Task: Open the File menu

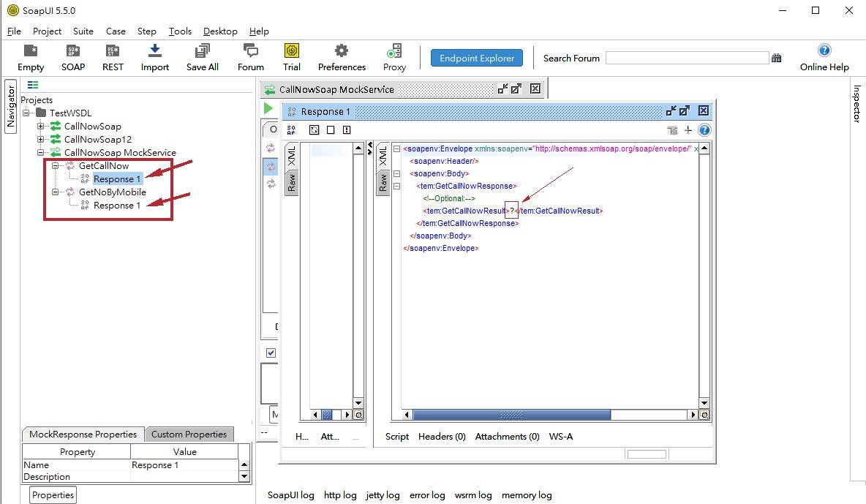Action: point(14,31)
